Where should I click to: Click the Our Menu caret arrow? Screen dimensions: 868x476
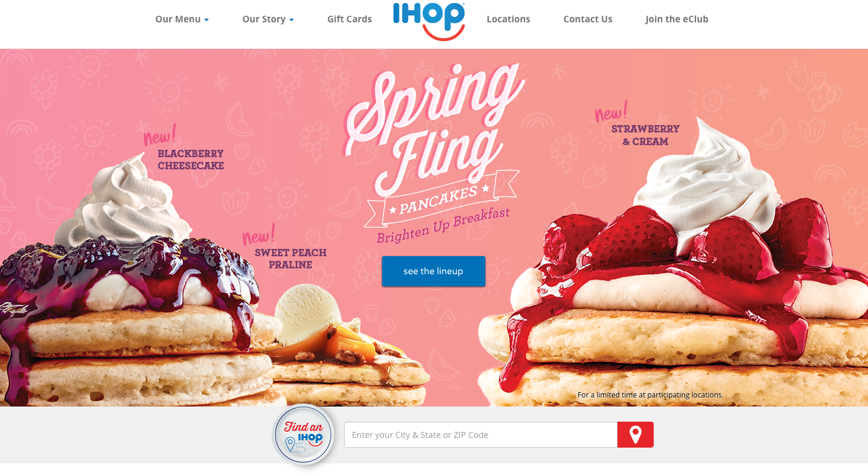pos(206,20)
